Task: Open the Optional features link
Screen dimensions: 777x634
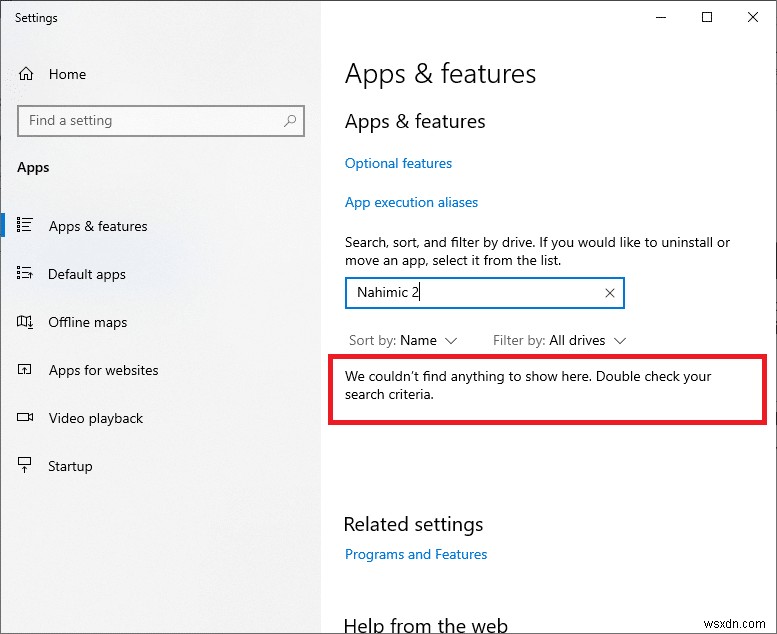Action: tap(398, 163)
